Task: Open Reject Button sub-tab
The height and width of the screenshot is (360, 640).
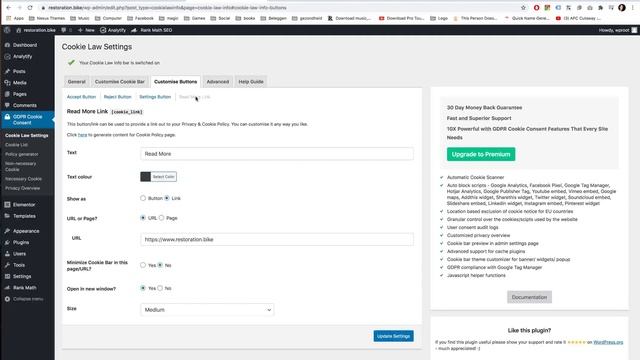Action: [x=118, y=97]
